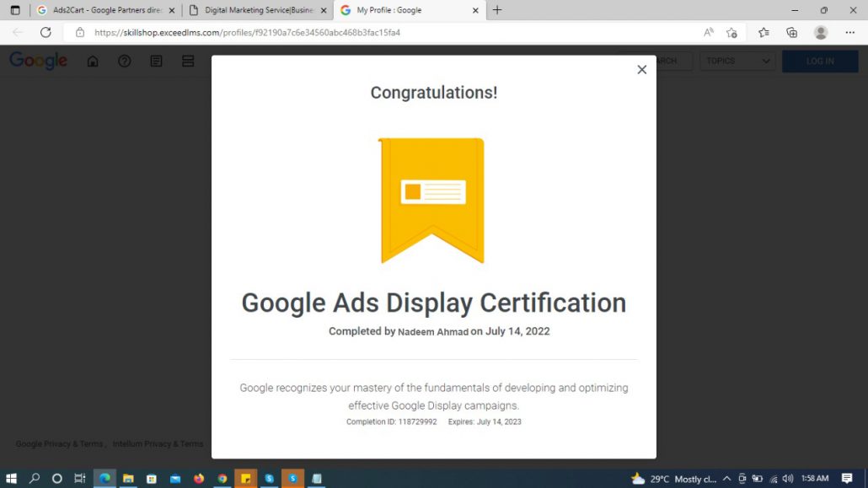Open the notification center icon

[847, 478]
